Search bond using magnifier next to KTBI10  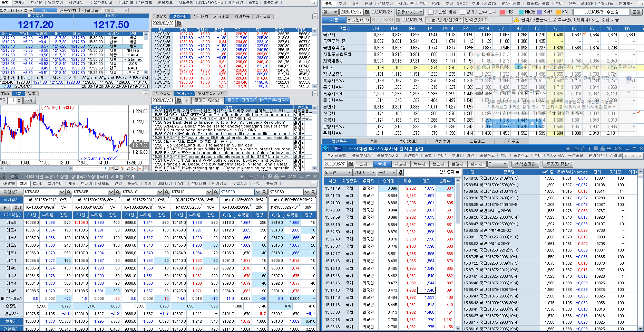[216, 192]
